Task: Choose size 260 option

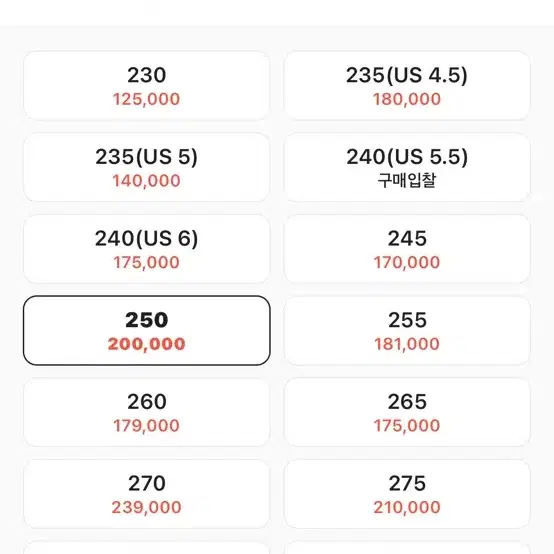Action: [147, 412]
